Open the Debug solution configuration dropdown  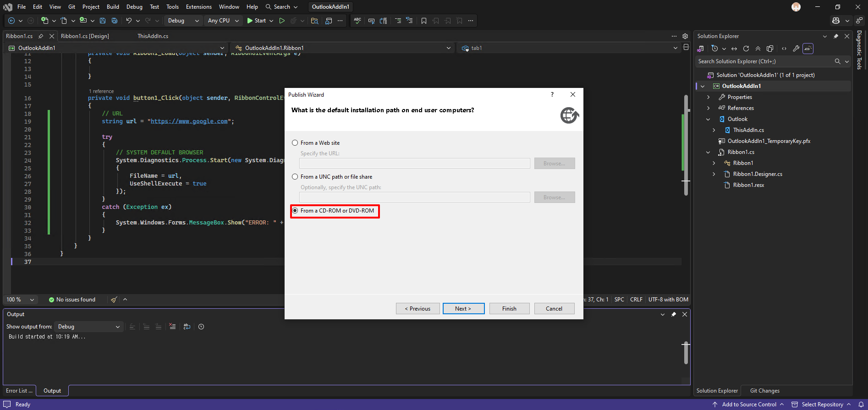(x=183, y=21)
